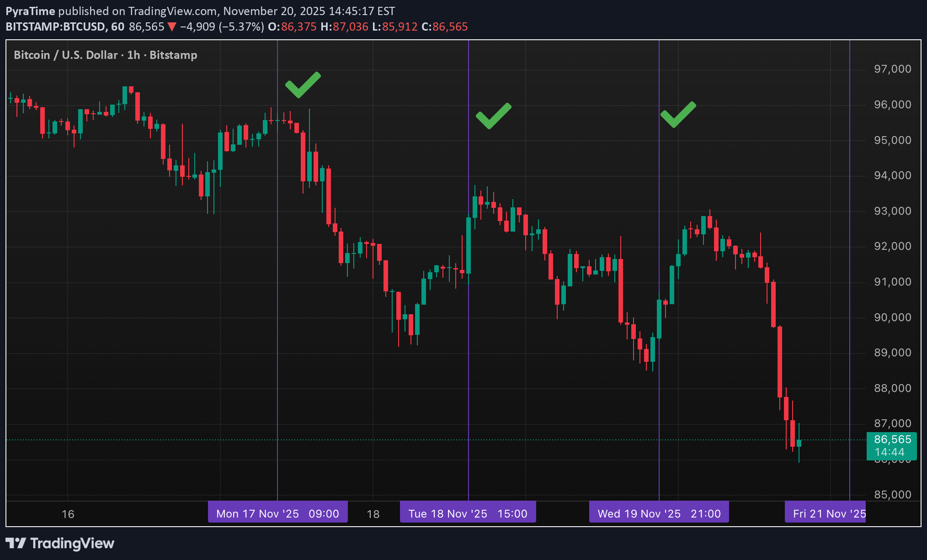This screenshot has height=560, width=927.
Task: Open the 60-minute timeframe selector
Action: click(x=117, y=26)
